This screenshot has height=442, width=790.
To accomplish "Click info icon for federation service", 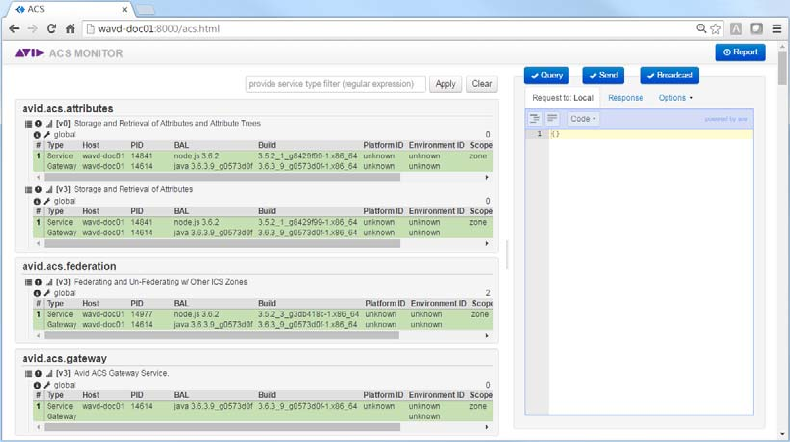I will (38, 282).
